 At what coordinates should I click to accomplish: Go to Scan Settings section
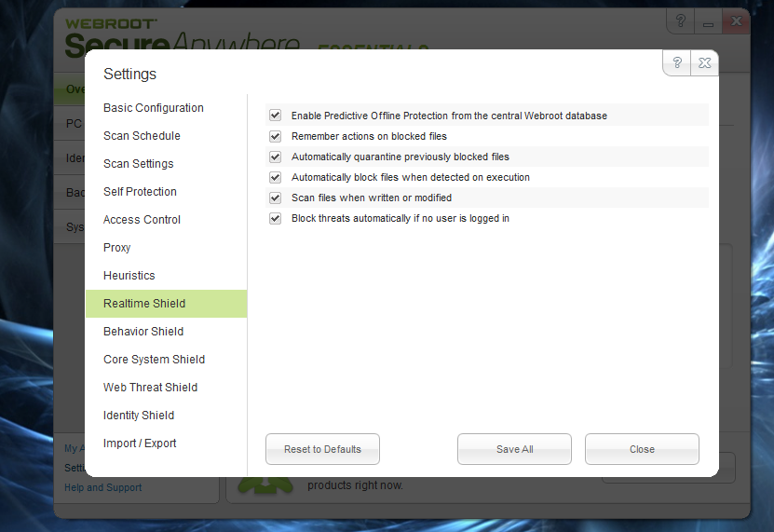(167, 163)
